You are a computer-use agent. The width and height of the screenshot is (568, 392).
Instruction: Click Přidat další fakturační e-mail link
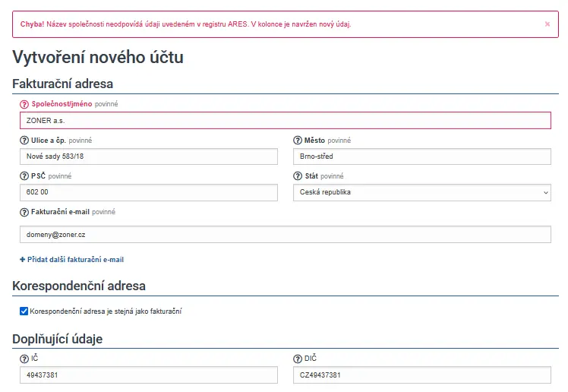pyautogui.click(x=72, y=260)
